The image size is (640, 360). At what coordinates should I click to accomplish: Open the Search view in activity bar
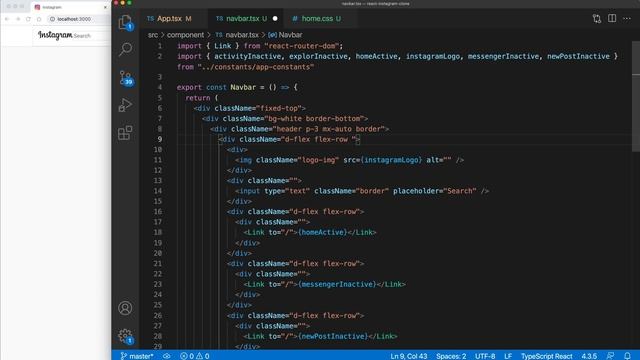click(x=125, y=49)
